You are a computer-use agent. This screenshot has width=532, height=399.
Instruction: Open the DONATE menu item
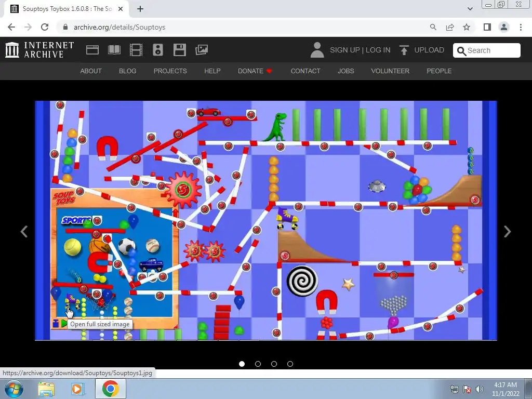[x=255, y=71]
